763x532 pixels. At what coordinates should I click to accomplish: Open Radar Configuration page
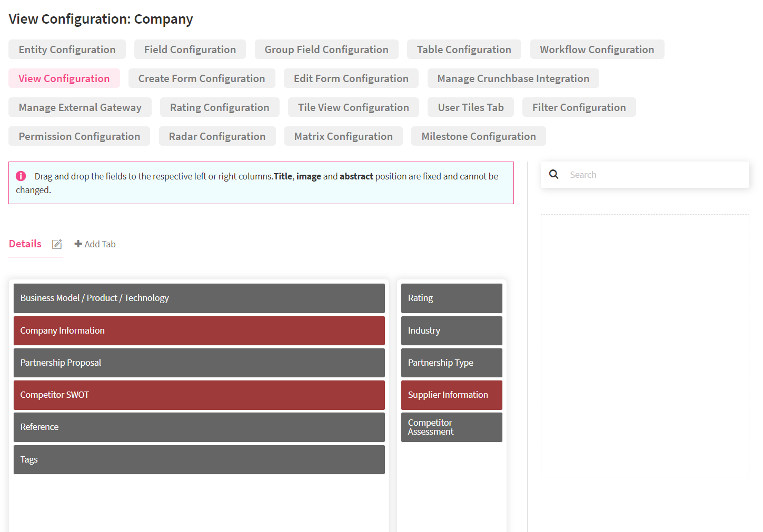coord(217,136)
